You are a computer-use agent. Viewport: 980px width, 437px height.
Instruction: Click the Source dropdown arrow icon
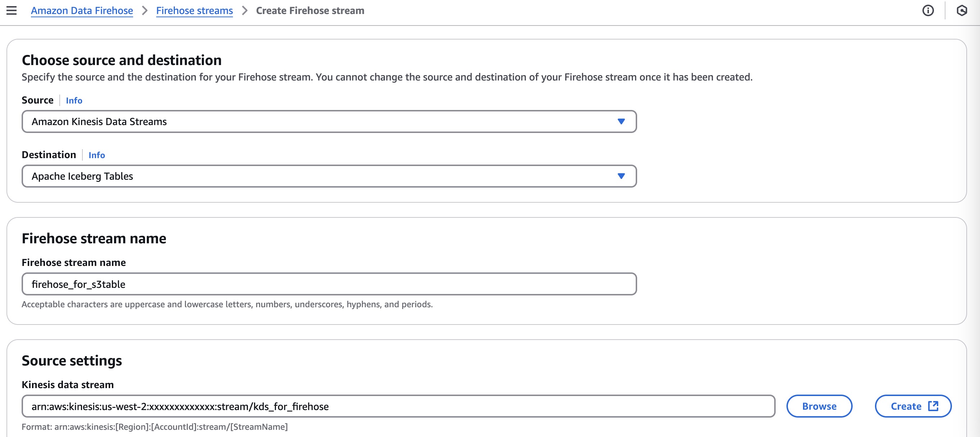[x=621, y=121]
